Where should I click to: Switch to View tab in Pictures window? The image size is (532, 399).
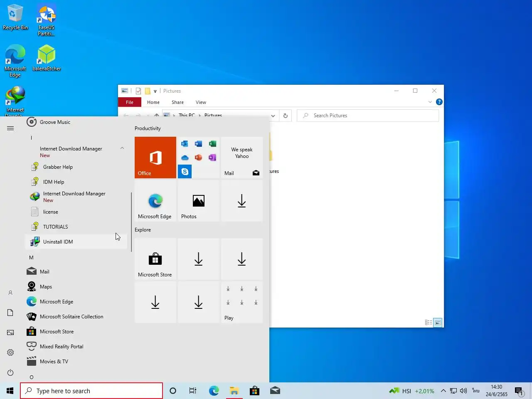click(x=201, y=102)
